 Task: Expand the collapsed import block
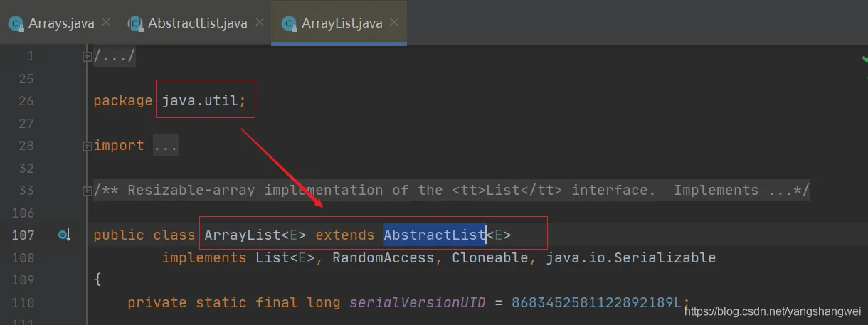(88, 146)
